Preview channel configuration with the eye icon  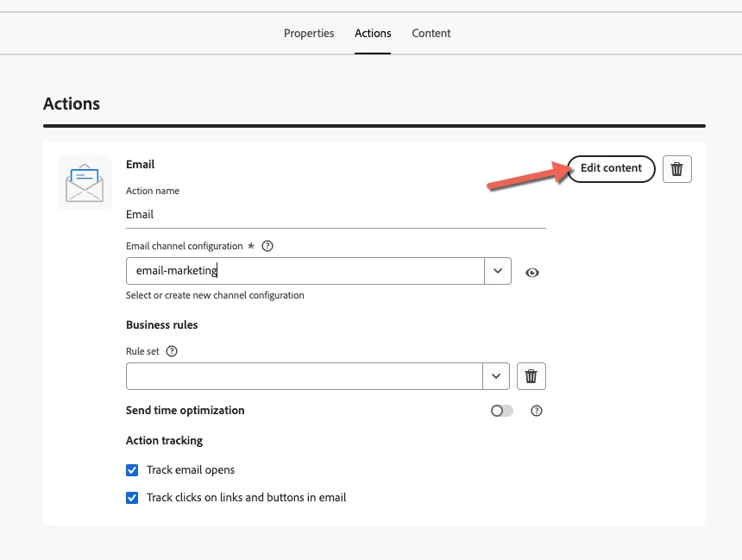531,273
